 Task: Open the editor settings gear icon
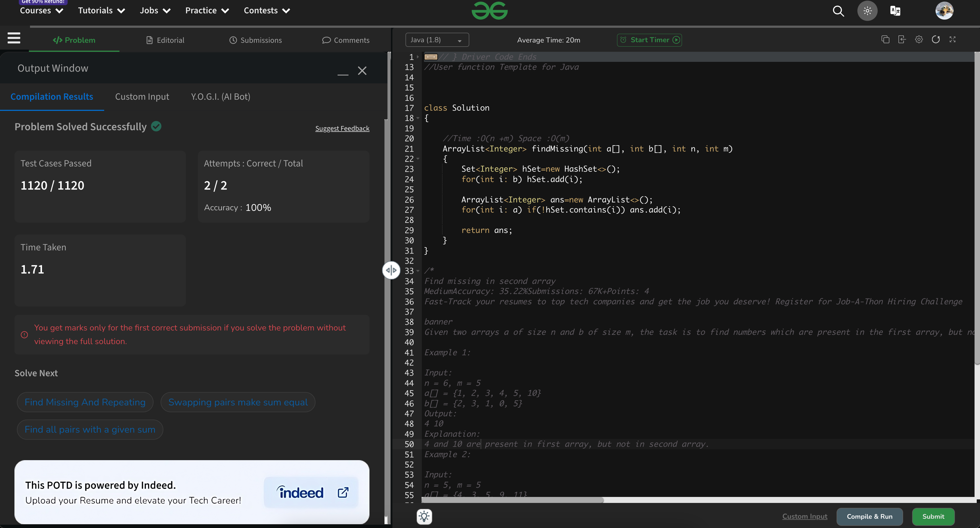tap(919, 40)
